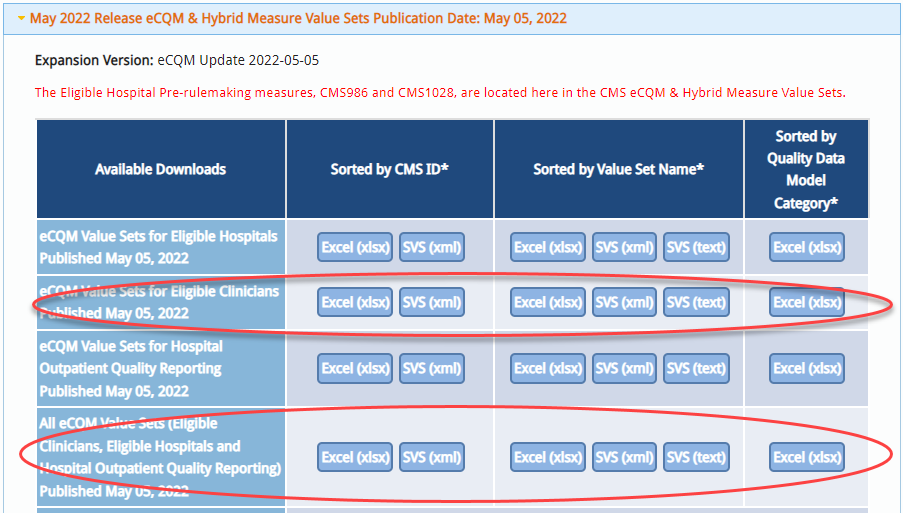This screenshot has width=903, height=513.
Task: Download Hospital Outpatient SVS (xml) by Value Set Name
Action: (x=624, y=368)
